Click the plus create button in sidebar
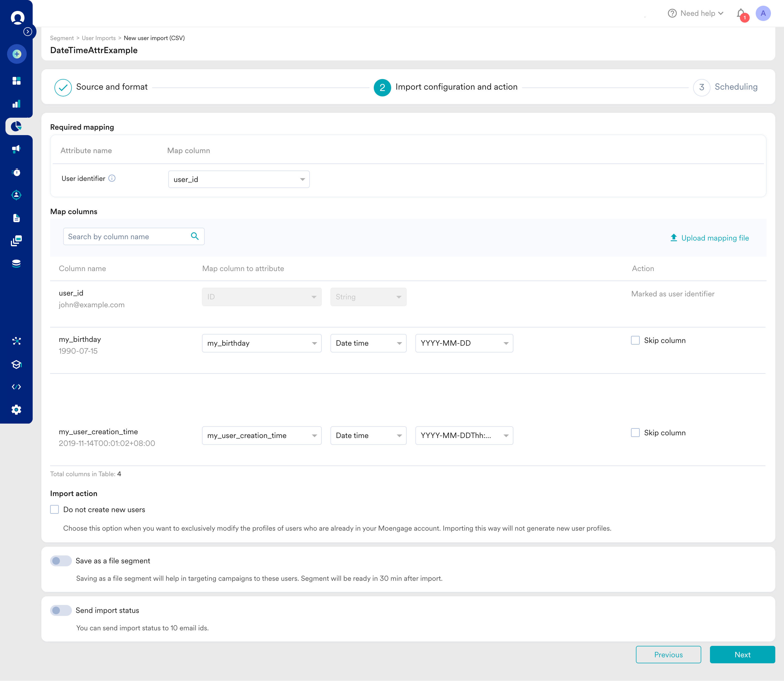Viewport: 784px width, 681px height. 17,54
